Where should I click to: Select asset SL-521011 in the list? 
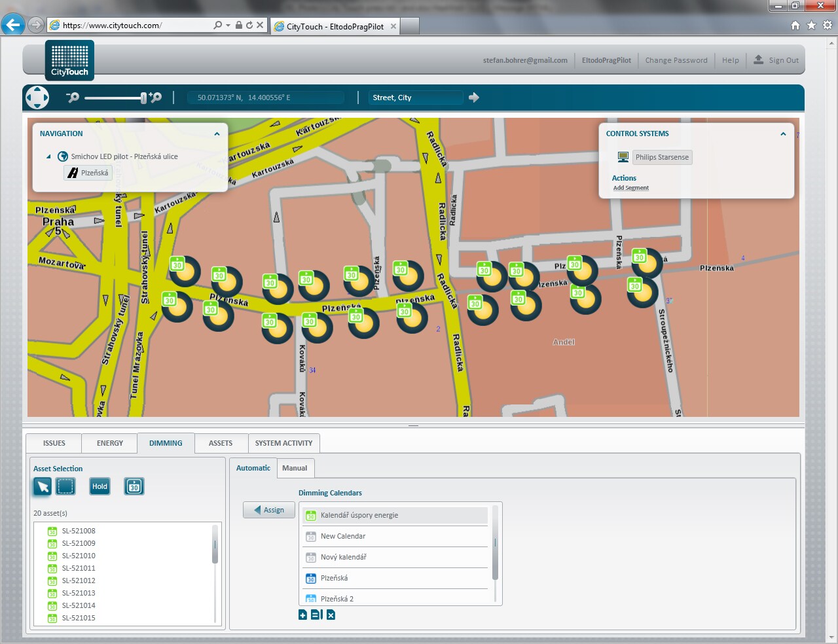pos(79,568)
